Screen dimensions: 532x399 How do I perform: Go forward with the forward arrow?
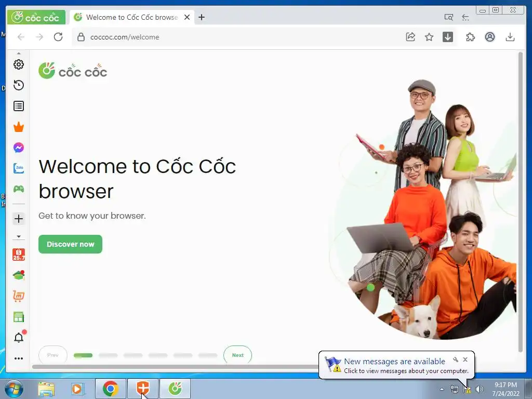click(39, 37)
